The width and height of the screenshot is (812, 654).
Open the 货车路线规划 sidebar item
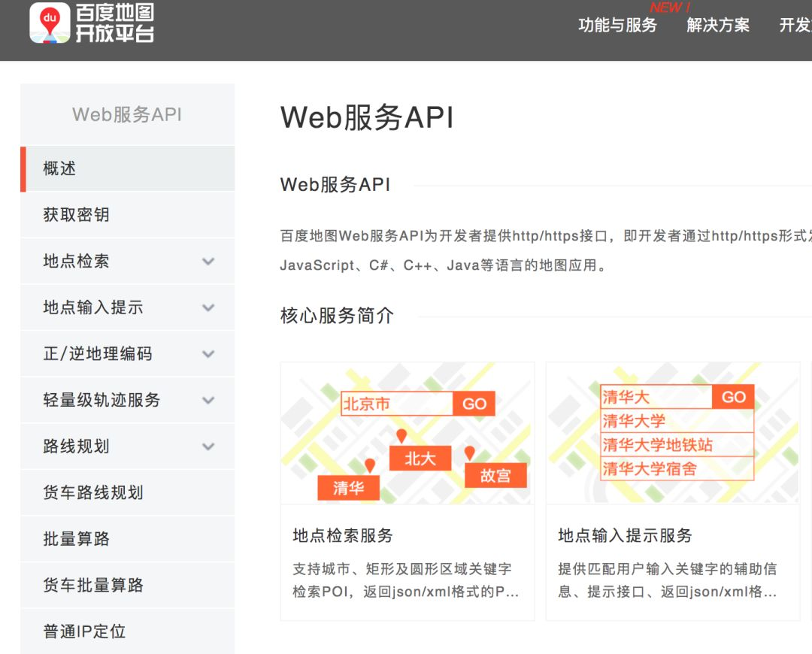[127, 492]
